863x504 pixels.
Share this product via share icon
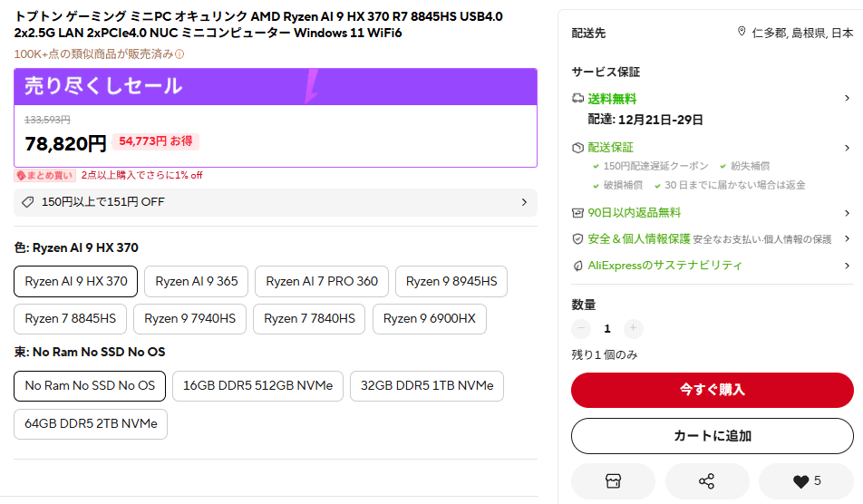[707, 481]
